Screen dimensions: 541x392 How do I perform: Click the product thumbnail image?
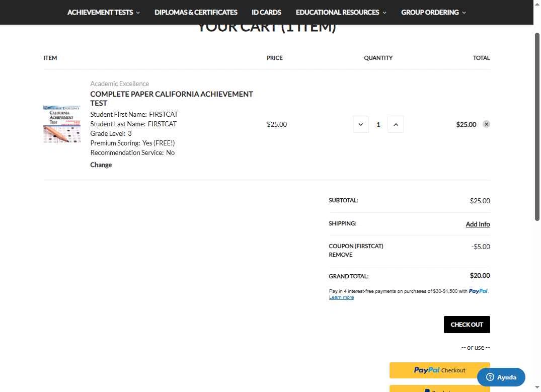pos(62,124)
